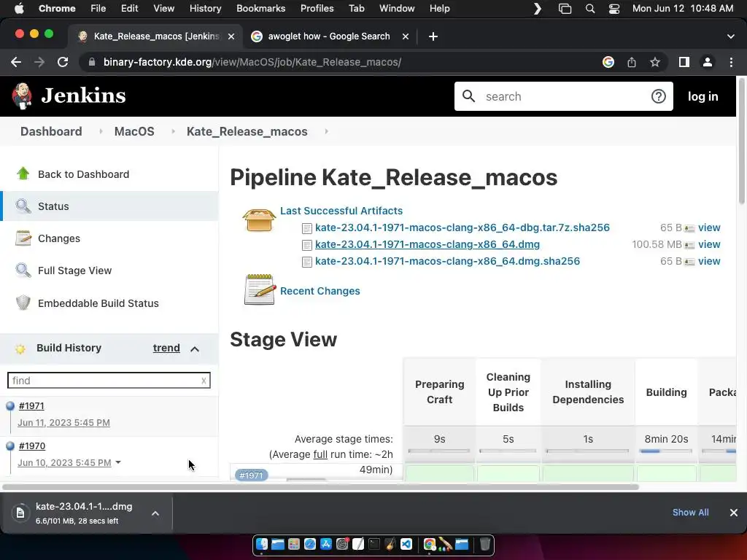
Task: Expand the breadcrumb arrow after Dashboard
Action: coord(101,131)
